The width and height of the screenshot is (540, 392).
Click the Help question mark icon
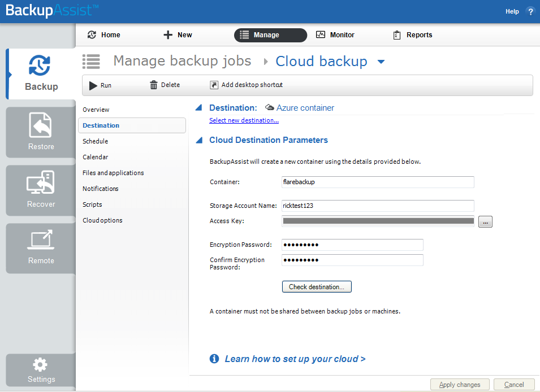pyautogui.click(x=530, y=12)
